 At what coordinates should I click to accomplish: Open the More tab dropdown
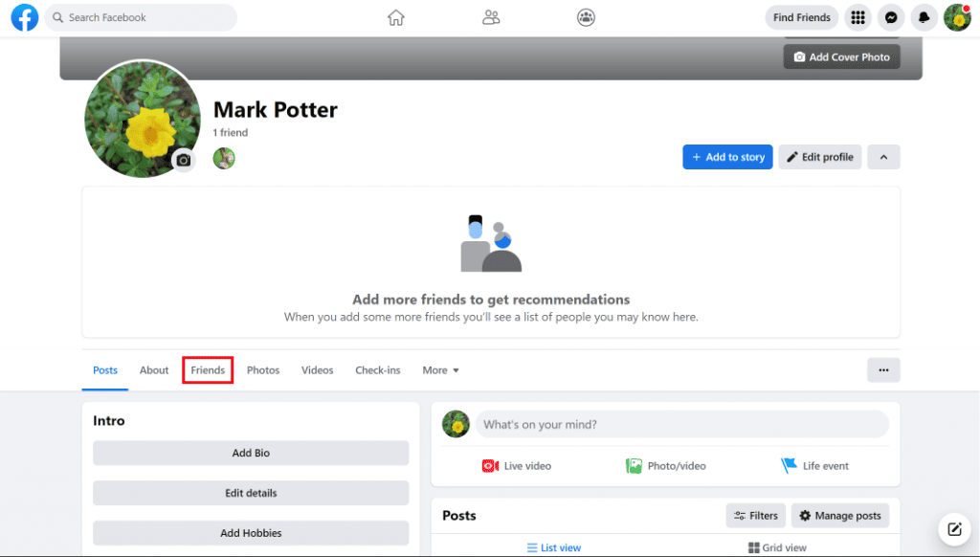(440, 370)
